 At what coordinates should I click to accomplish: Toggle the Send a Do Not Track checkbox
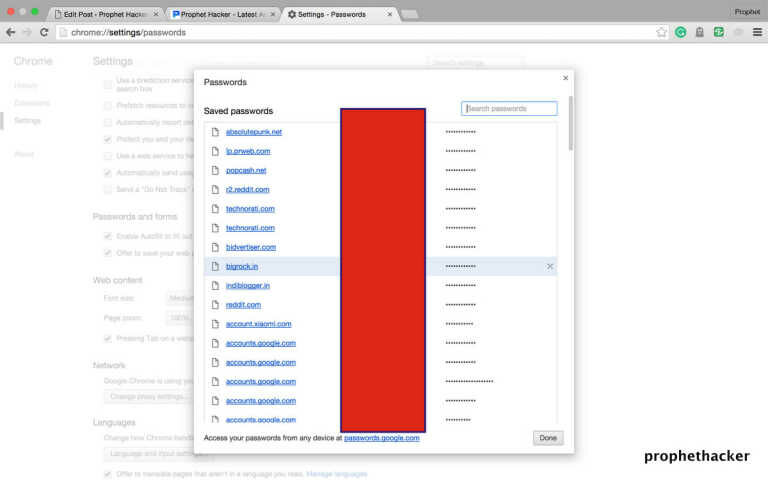(x=108, y=190)
